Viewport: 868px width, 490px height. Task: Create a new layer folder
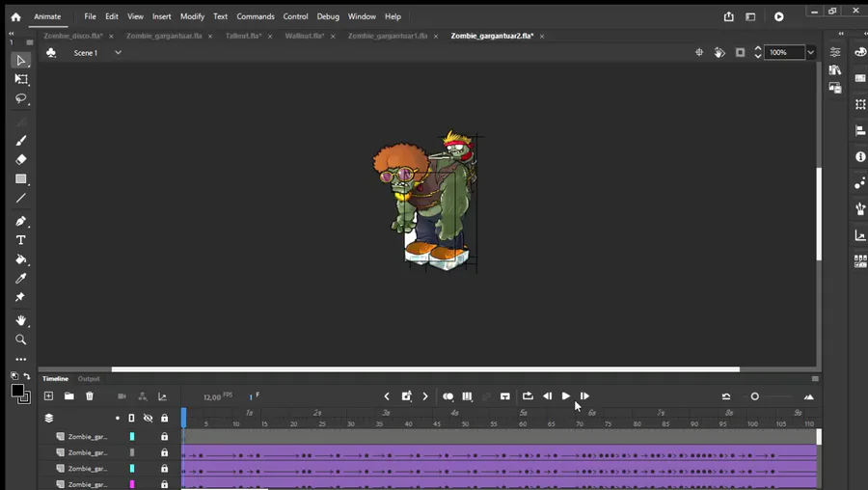coord(68,395)
